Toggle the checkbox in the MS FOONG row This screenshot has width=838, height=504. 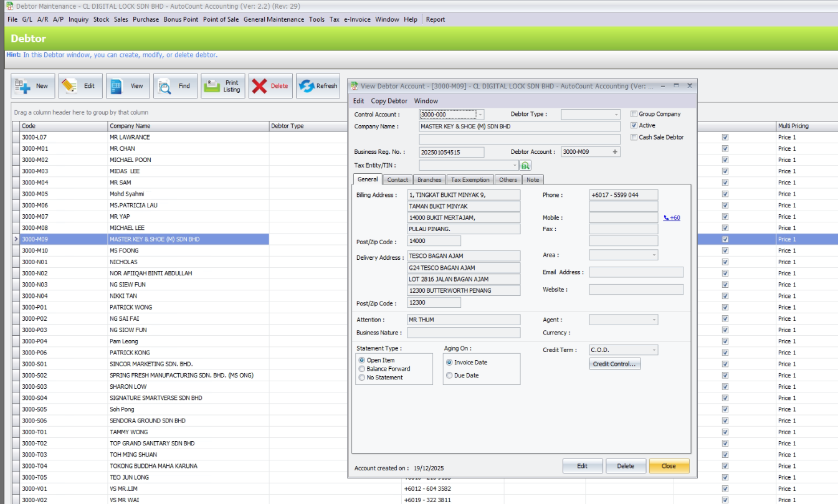click(725, 250)
